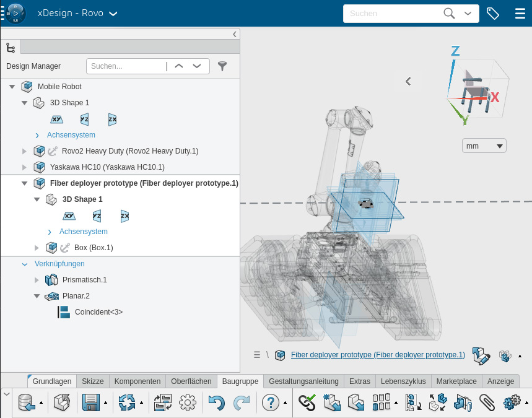The width and height of the screenshot is (532, 418).
Task: Click the Redo arrow in the toolbar
Action: pyautogui.click(x=241, y=403)
